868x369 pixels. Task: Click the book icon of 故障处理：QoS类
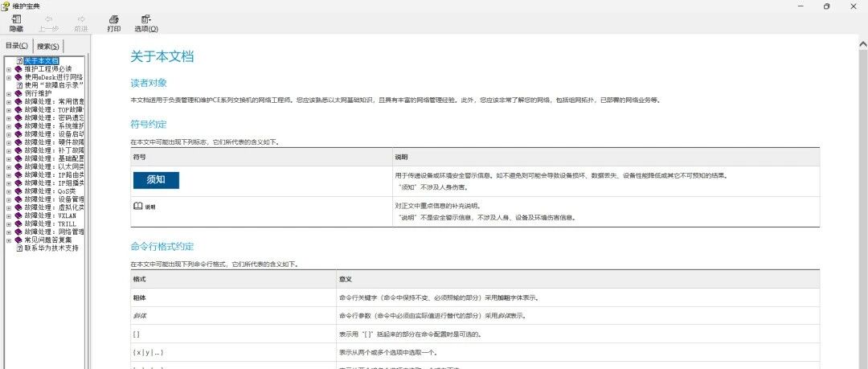18,191
